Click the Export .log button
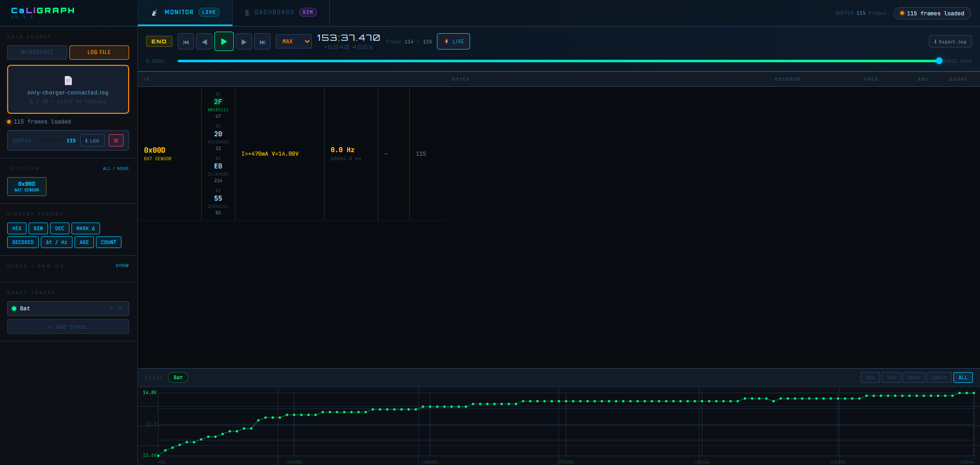Screen dimensions: 980x465 click(950, 42)
